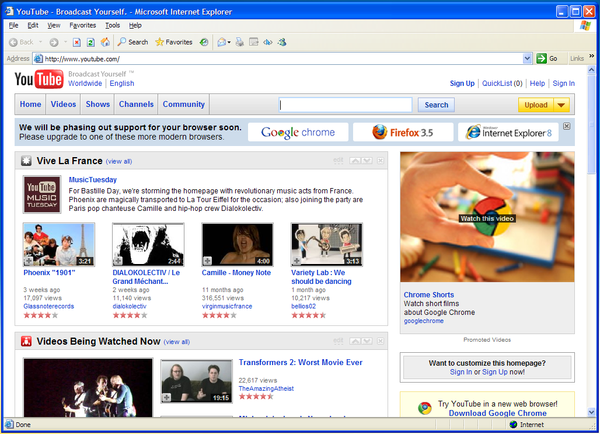This screenshot has height=434, width=600.
Task: Switch to the Channels tab
Action: click(x=136, y=104)
